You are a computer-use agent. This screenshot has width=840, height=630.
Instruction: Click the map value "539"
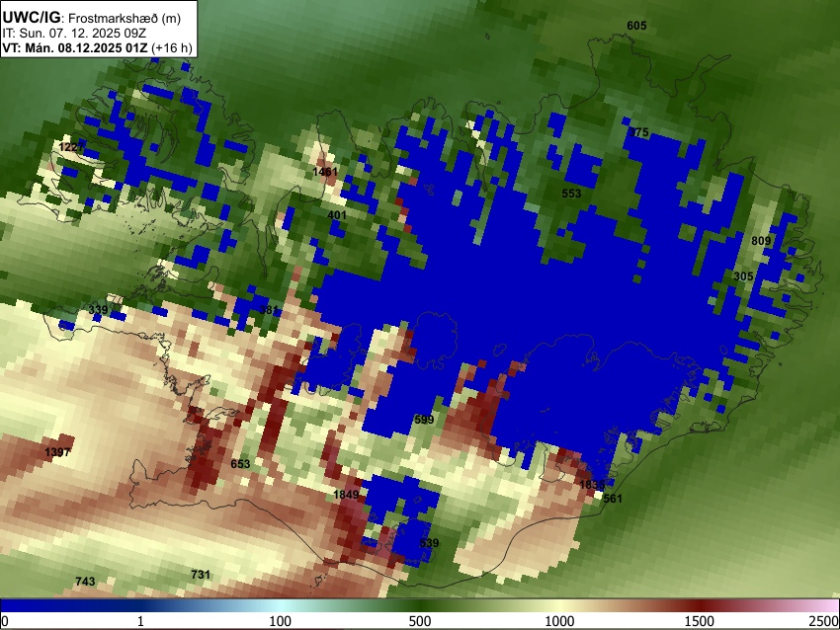(x=429, y=543)
